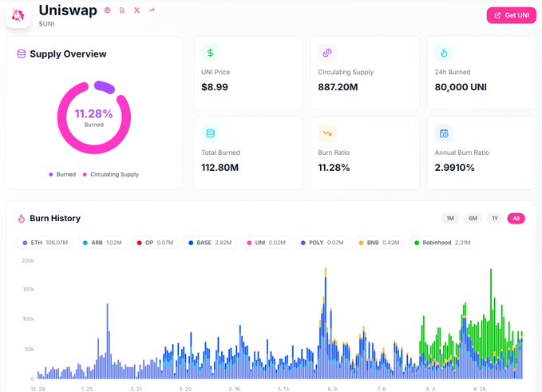Click the Uniswap page title

[68, 10]
